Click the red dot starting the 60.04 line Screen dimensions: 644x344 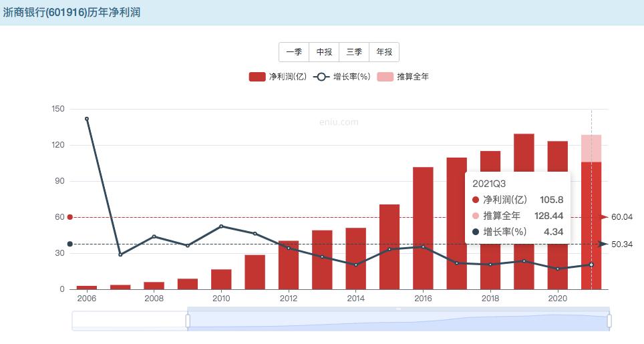[x=70, y=217]
